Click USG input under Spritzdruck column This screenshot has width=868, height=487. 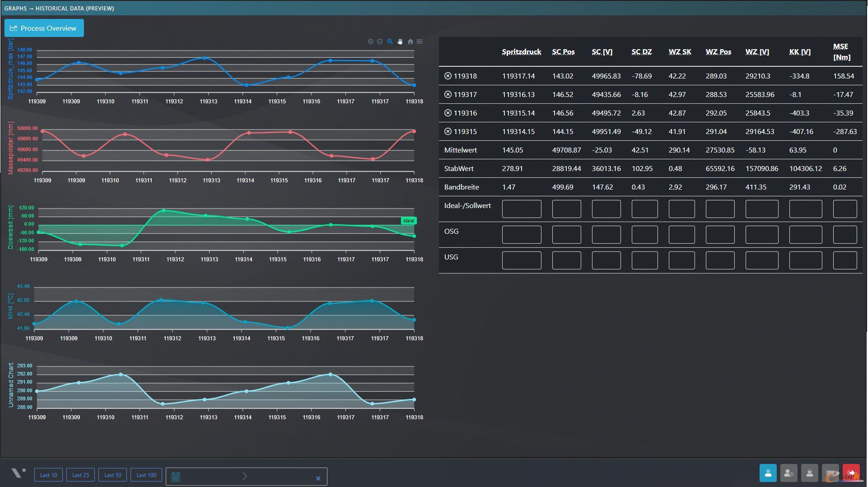click(x=522, y=260)
